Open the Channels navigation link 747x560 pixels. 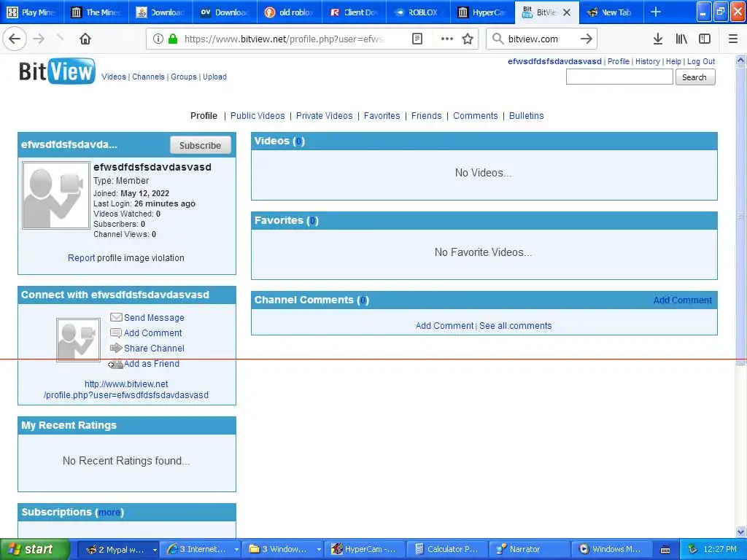pyautogui.click(x=148, y=77)
